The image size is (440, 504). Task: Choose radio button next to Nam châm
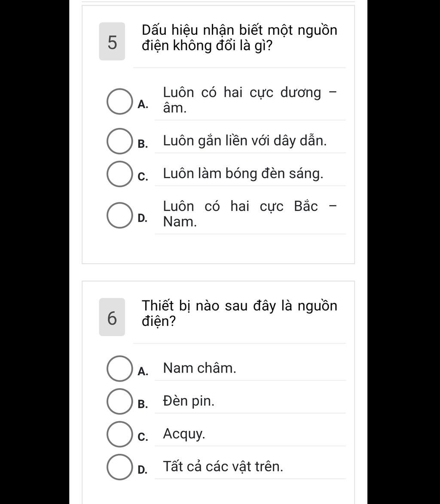pos(119,368)
